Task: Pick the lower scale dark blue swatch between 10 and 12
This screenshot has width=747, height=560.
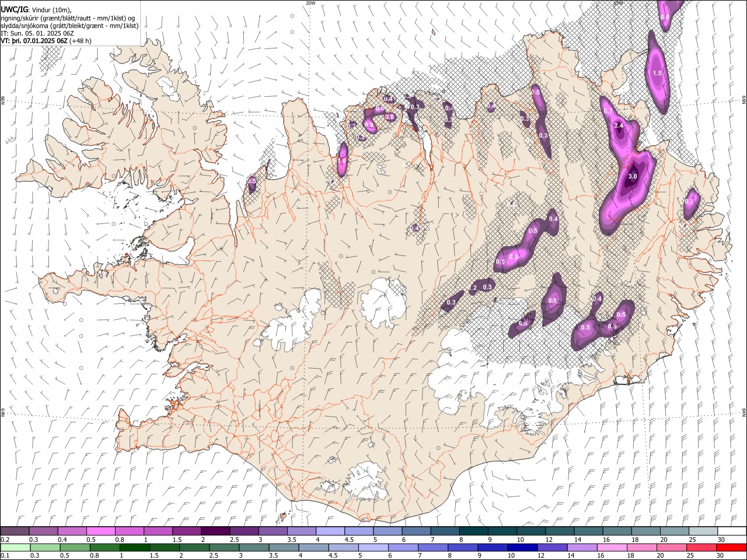Action: click(x=523, y=547)
